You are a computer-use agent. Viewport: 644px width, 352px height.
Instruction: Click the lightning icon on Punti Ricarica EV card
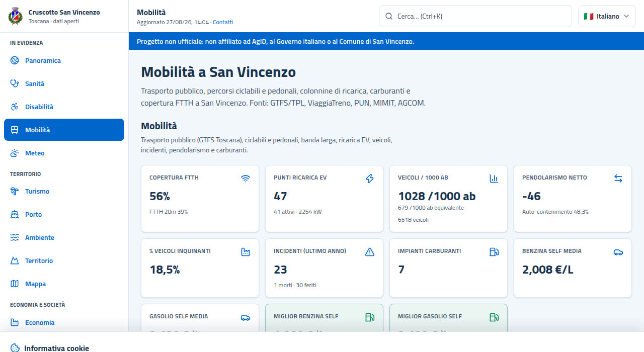(x=370, y=179)
